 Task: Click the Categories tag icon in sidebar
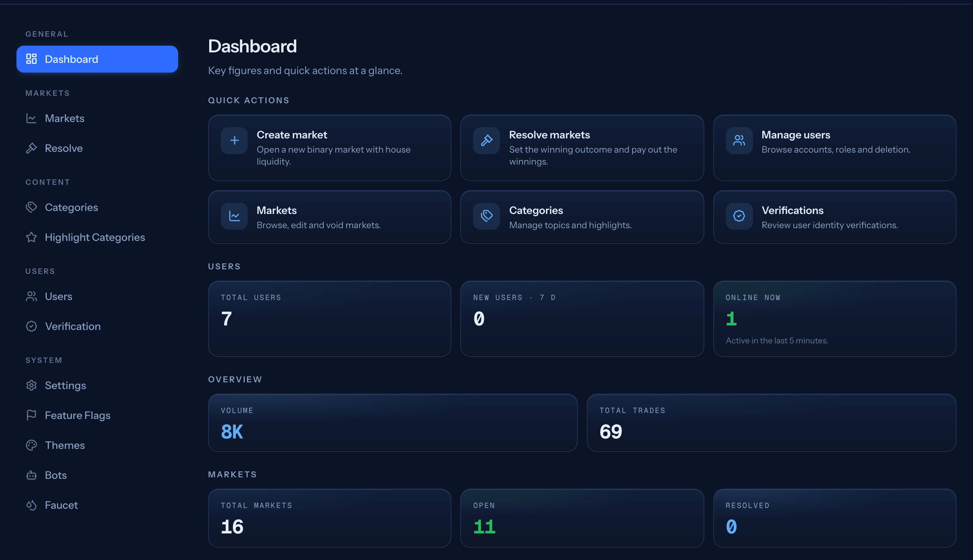coord(31,207)
